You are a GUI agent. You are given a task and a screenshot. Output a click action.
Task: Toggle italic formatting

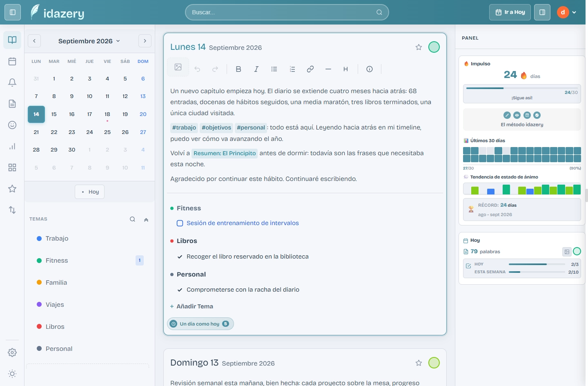(256, 69)
